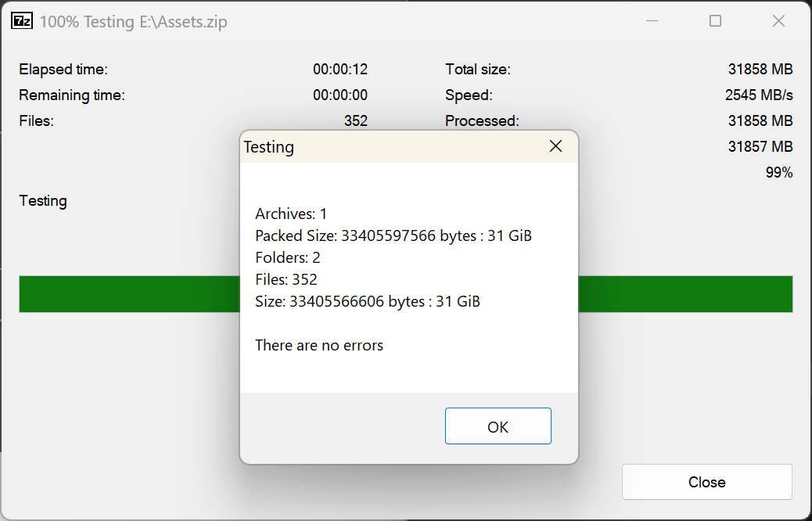The width and height of the screenshot is (812, 521).
Task: Click the Remaining time value 00:00:00
Action: (x=340, y=95)
